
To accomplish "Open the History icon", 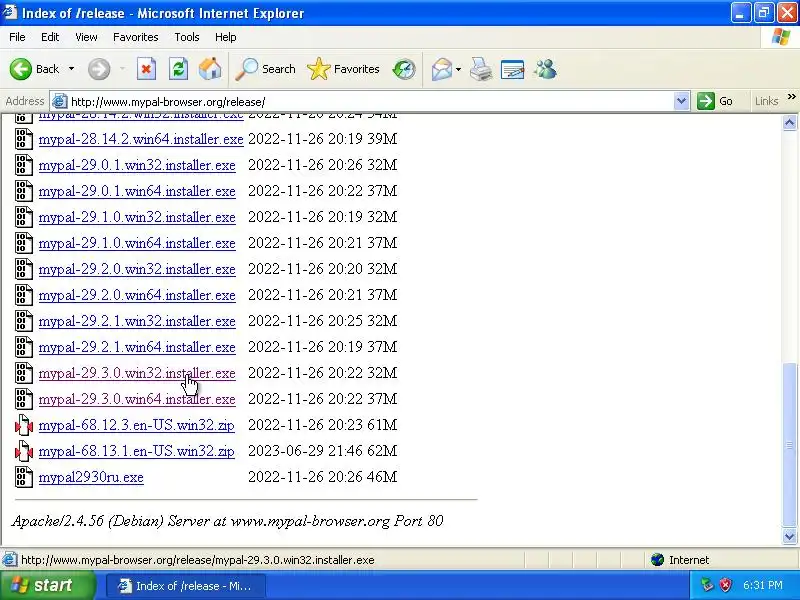I will pyautogui.click(x=404, y=69).
